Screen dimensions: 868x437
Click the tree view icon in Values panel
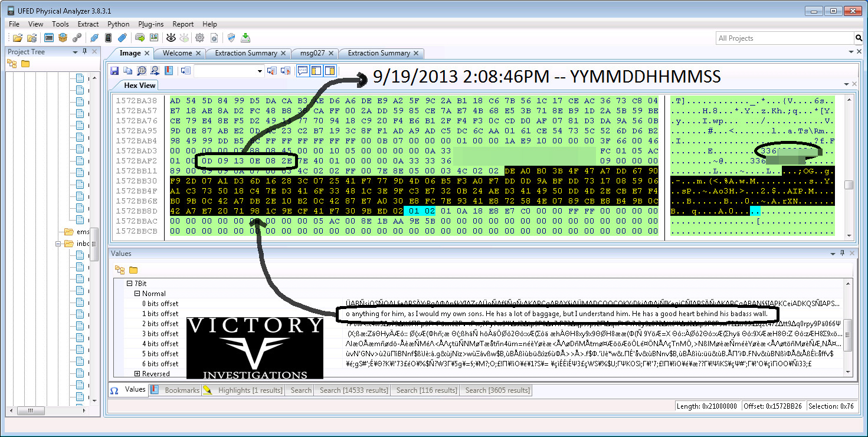tap(120, 270)
